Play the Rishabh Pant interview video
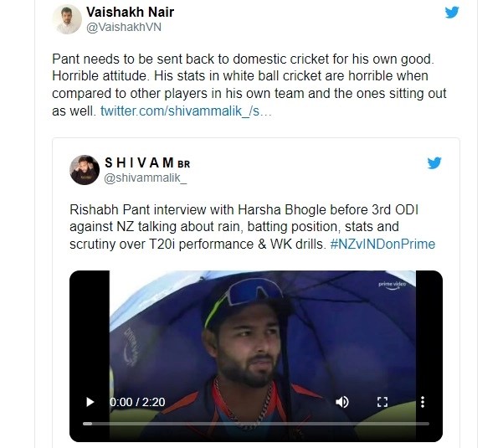 click(90, 402)
